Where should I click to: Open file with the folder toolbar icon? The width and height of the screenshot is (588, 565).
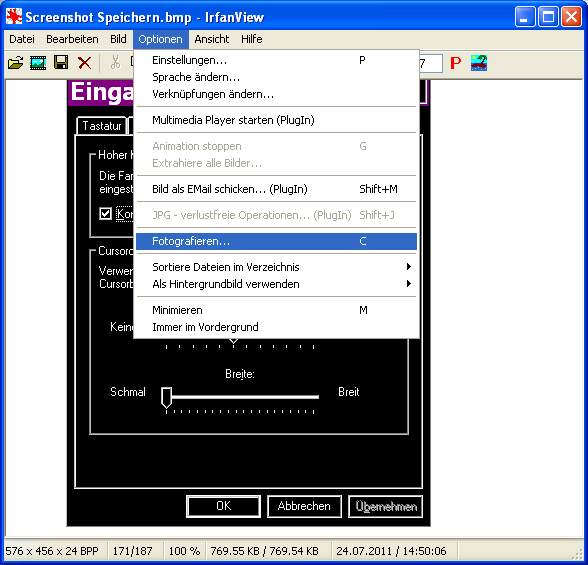(15, 63)
